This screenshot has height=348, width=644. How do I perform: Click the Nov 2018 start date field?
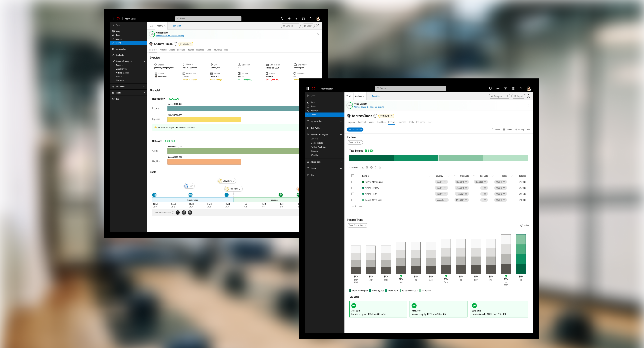coord(462,182)
